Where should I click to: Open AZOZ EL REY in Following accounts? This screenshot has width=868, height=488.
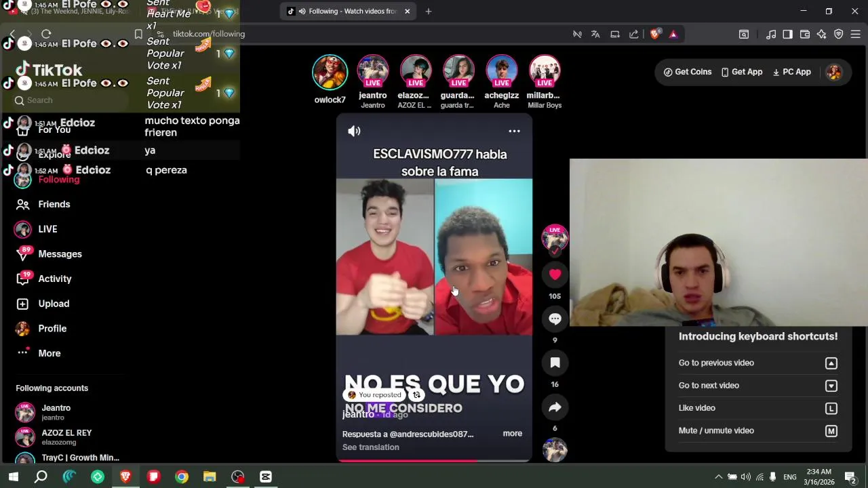pyautogui.click(x=66, y=437)
